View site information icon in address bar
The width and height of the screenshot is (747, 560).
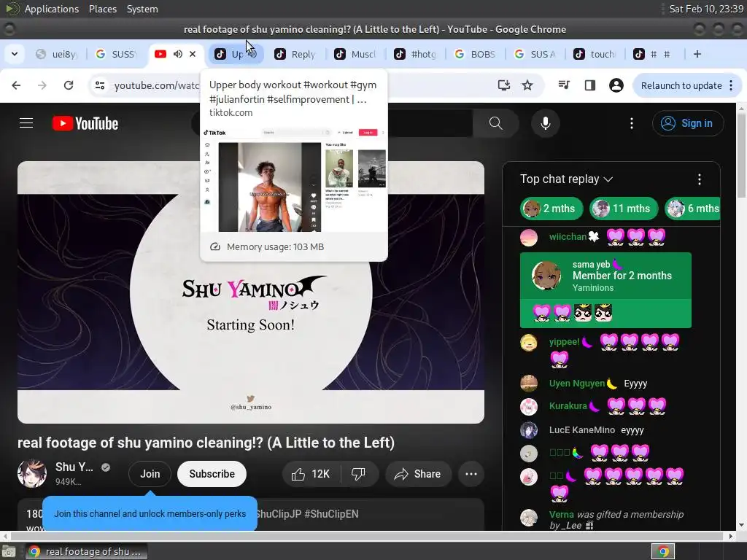point(100,85)
